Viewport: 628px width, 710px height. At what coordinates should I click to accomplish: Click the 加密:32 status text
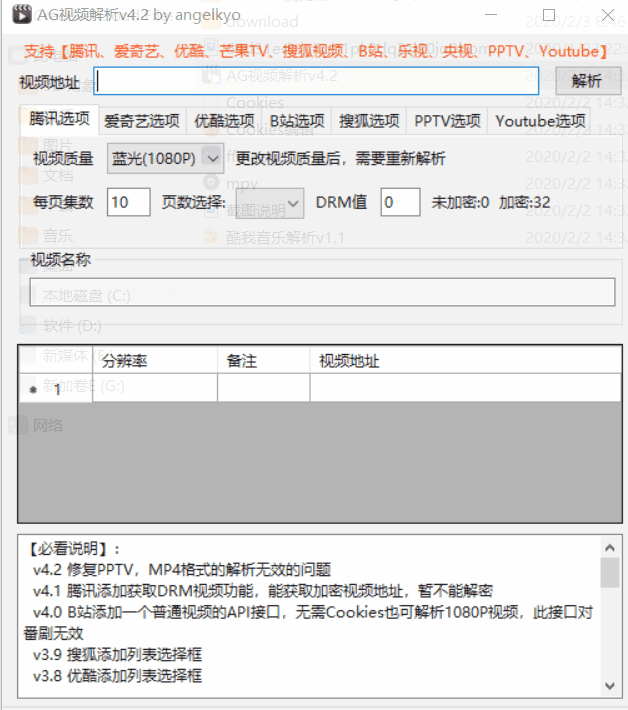click(524, 202)
